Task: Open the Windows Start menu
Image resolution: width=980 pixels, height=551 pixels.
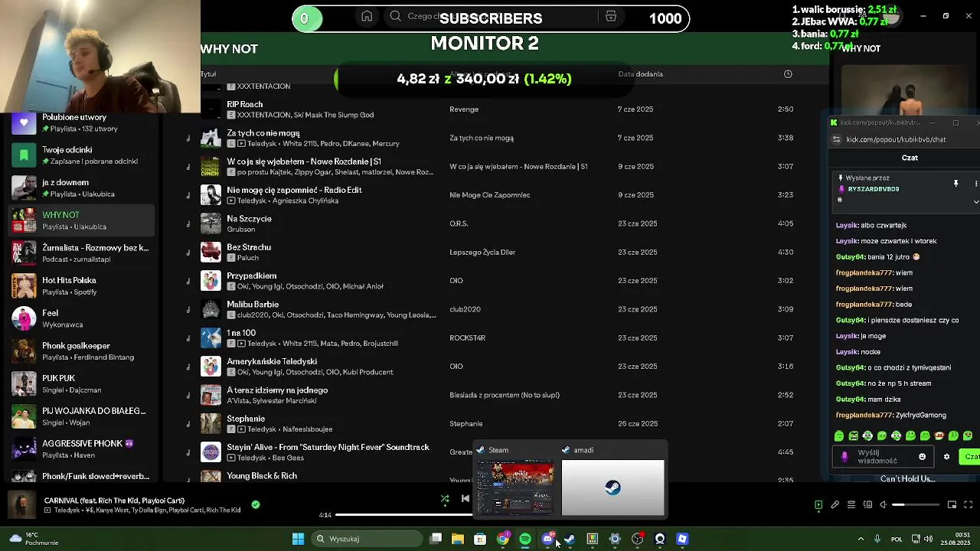Action: 298,539
